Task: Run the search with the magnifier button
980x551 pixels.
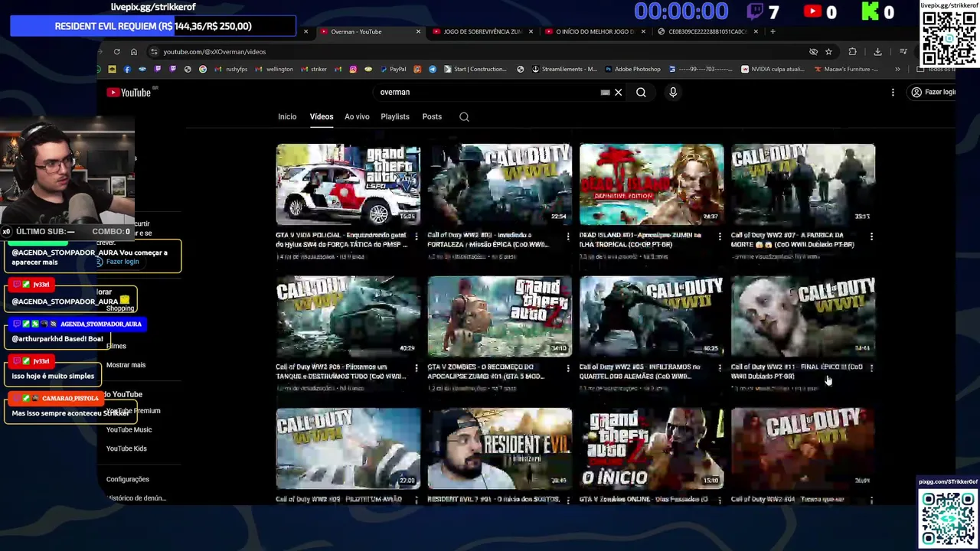Action: (641, 93)
